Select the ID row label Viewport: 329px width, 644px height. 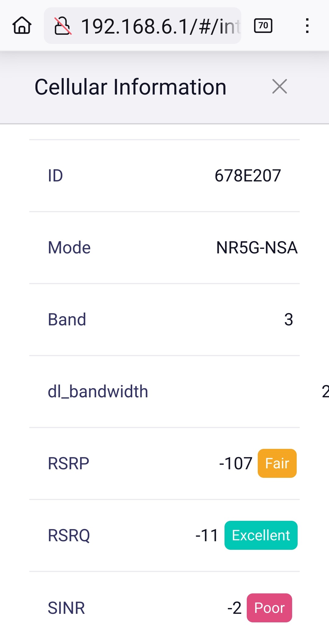pos(55,176)
